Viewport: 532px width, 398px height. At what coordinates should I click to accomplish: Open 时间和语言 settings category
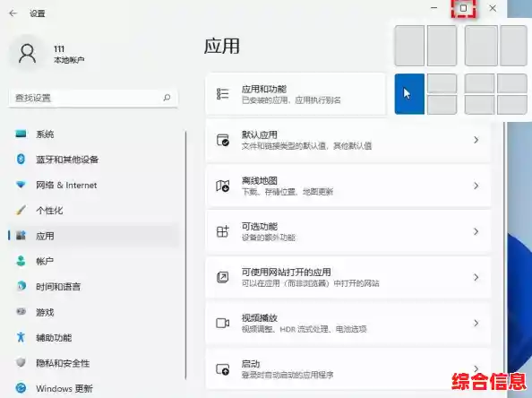point(58,287)
